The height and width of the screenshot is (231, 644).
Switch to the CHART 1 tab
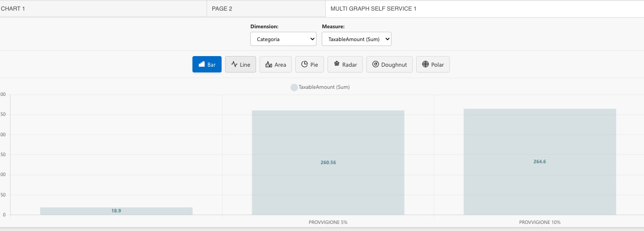pyautogui.click(x=103, y=8)
